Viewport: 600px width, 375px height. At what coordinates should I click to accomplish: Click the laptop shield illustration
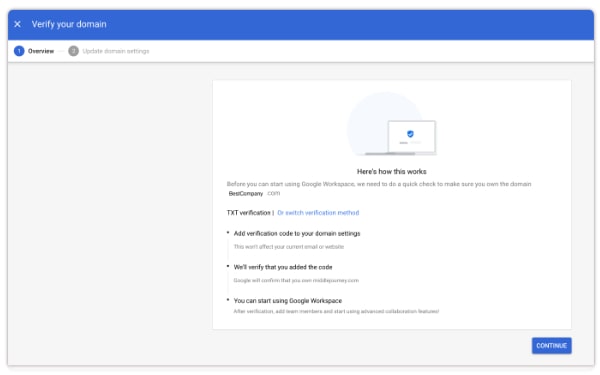[392, 124]
